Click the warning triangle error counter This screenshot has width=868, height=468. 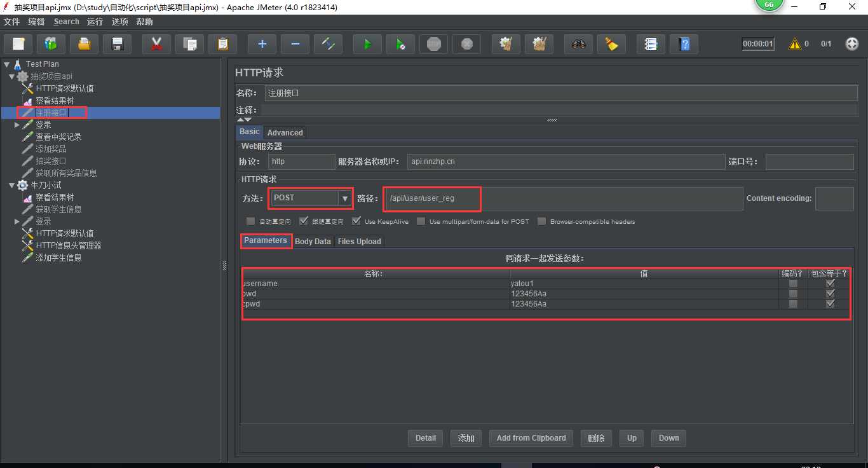click(795, 44)
